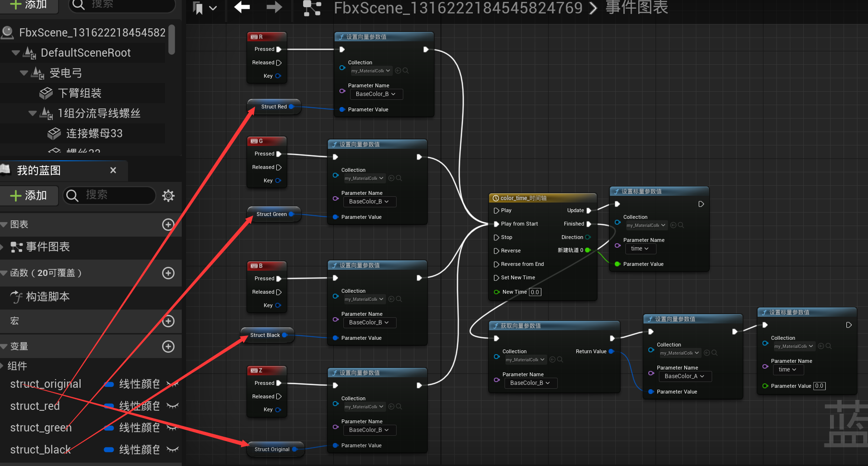The width and height of the screenshot is (868, 466).
Task: Collapse the 图表 section
Action: point(4,225)
